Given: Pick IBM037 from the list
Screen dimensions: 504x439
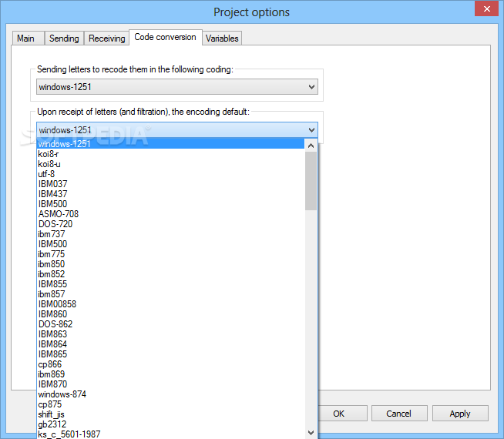Looking at the screenshot, I should 170,184.
